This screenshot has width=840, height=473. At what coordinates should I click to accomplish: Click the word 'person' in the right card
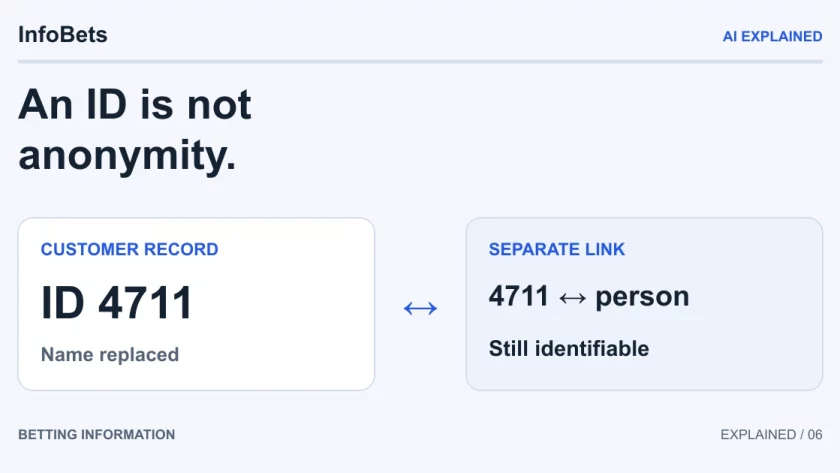(x=642, y=297)
